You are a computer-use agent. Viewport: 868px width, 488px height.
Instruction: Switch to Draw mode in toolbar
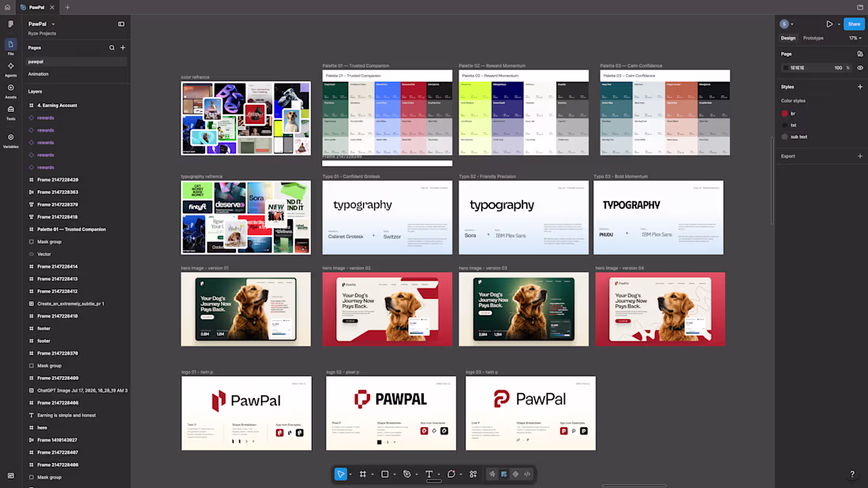[x=492, y=474]
